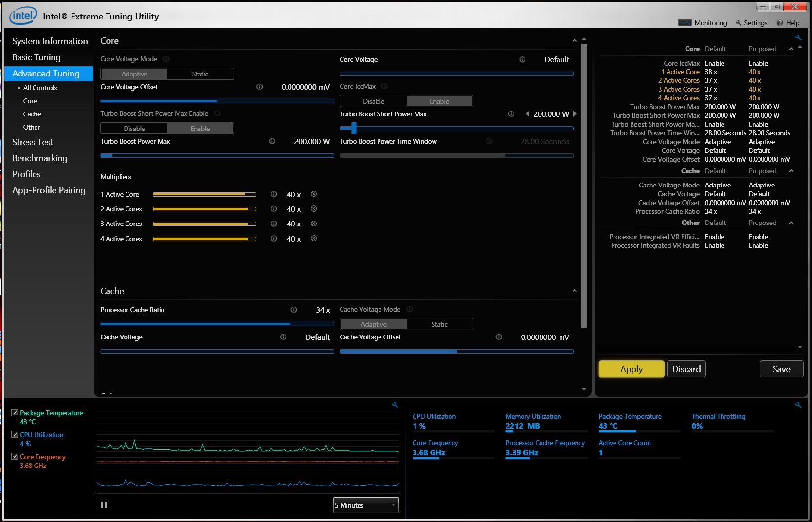This screenshot has width=812, height=522.
Task: Click the Turbo Boost Short Power Max slider
Action: pos(456,128)
